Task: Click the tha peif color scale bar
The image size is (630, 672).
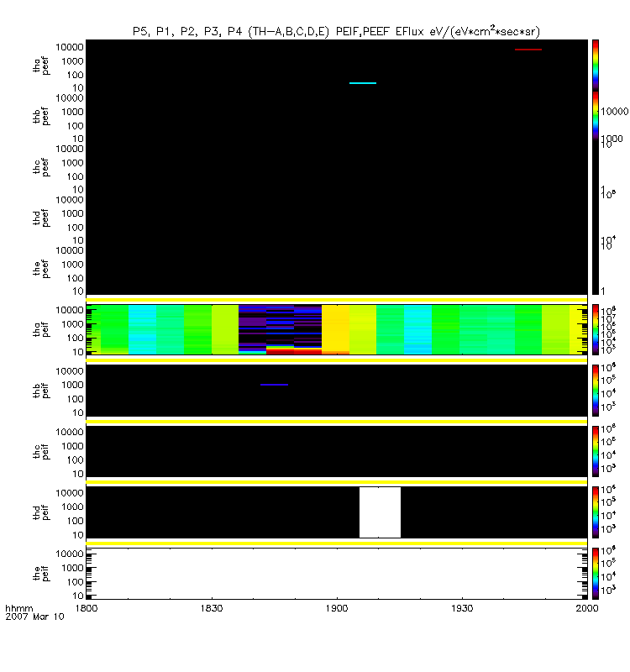Action: (x=596, y=328)
